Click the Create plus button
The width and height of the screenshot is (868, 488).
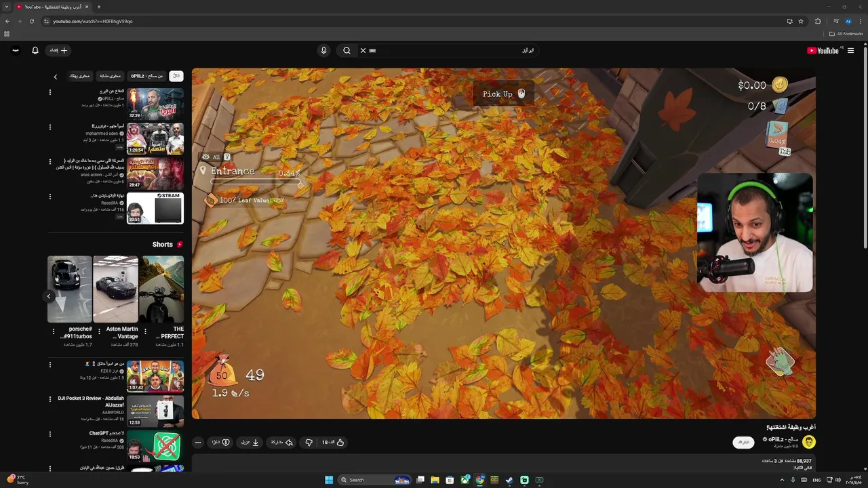(x=59, y=50)
